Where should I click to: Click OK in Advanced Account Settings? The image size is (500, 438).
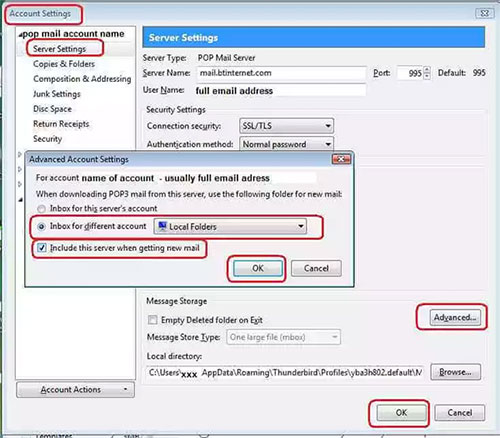click(x=258, y=268)
